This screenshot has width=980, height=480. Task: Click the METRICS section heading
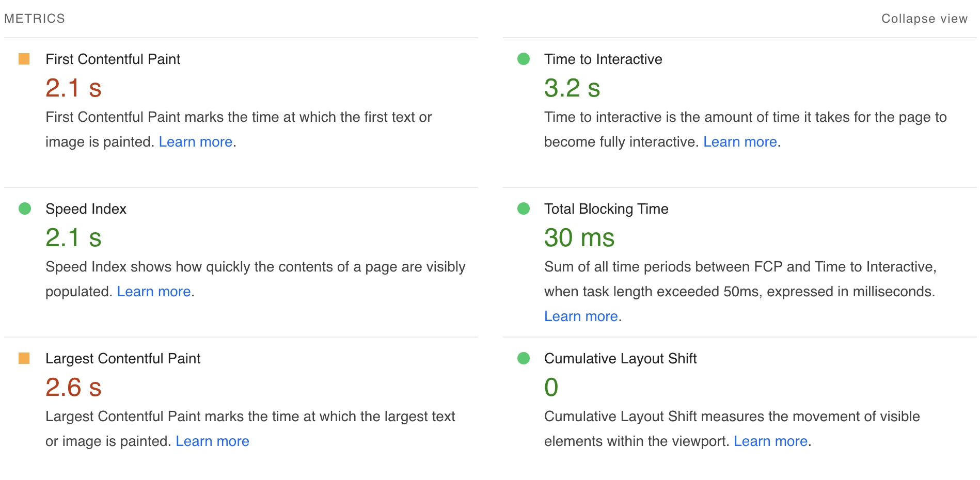35,18
